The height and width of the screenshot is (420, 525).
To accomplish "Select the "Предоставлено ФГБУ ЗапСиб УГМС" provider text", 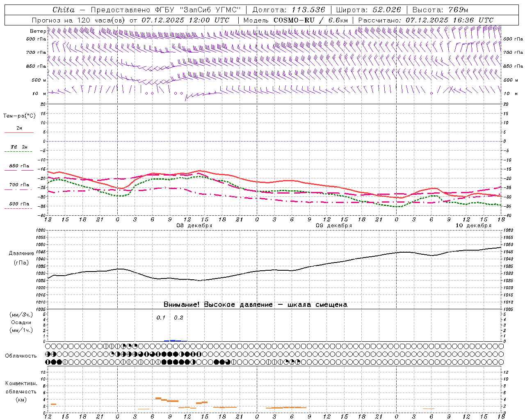I will click(x=165, y=10).
